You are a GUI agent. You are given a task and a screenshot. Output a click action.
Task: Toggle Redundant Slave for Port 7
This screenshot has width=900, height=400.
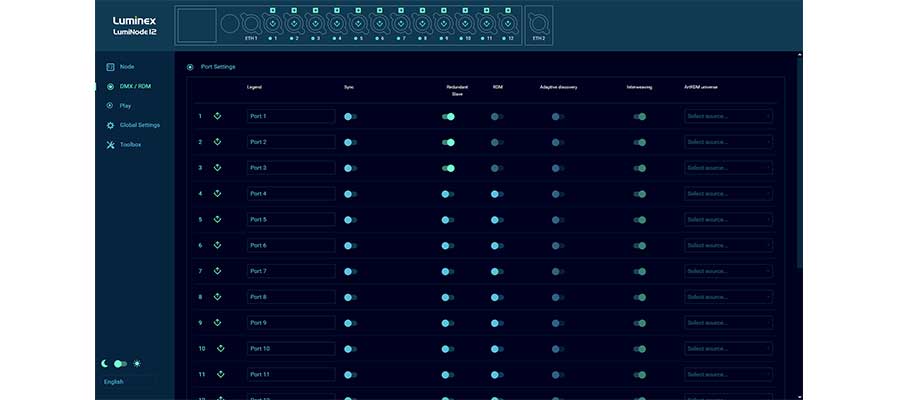[448, 271]
